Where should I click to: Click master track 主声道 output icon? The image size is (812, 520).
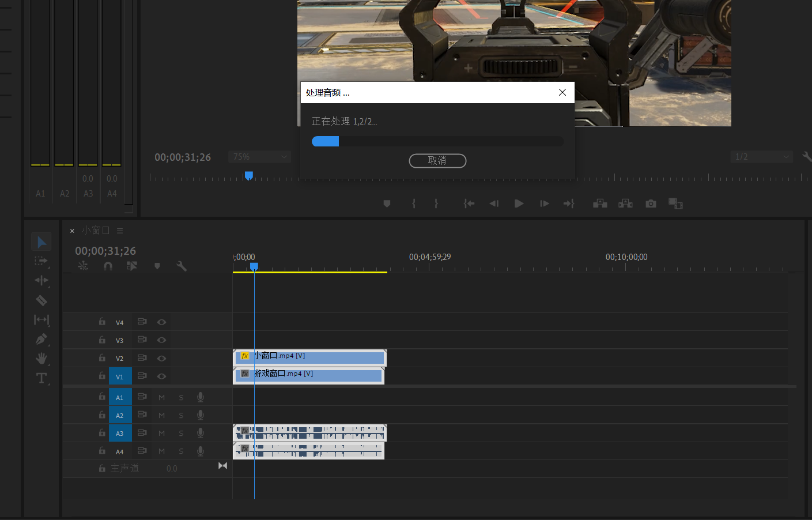click(x=223, y=466)
